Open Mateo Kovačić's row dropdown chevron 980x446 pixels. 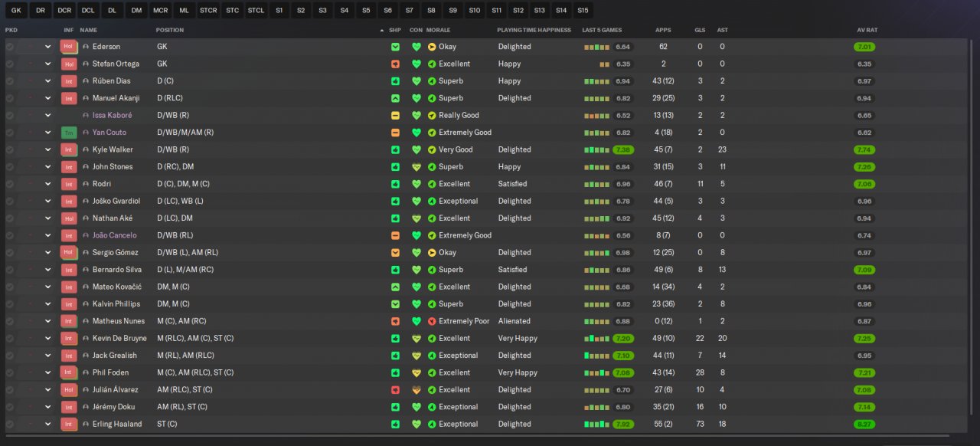(47, 287)
